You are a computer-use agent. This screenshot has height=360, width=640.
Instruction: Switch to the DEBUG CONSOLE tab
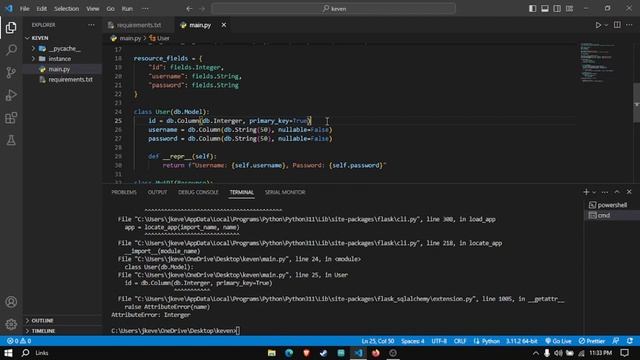click(x=198, y=192)
